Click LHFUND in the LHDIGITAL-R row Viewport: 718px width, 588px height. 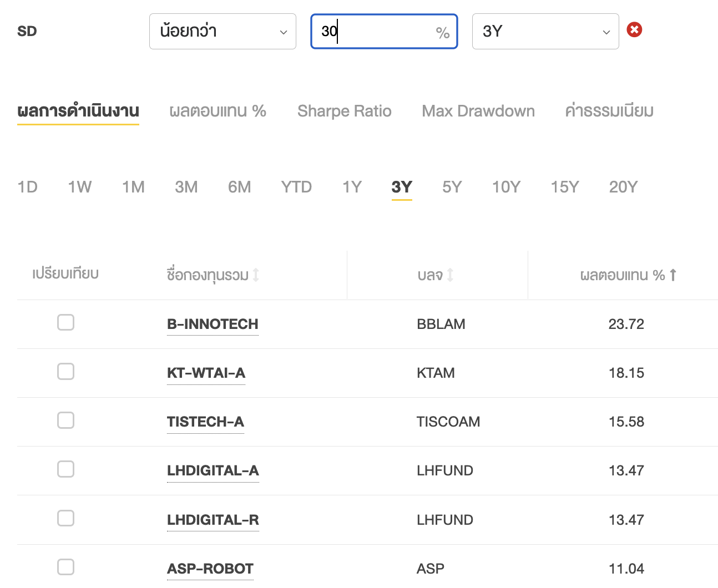click(x=445, y=520)
